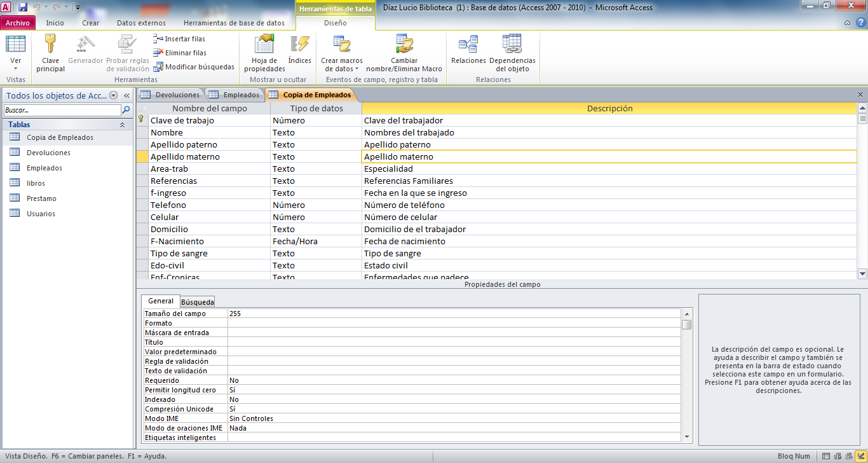
Task: Select the Usuarios table in navigation pane
Action: click(41, 214)
